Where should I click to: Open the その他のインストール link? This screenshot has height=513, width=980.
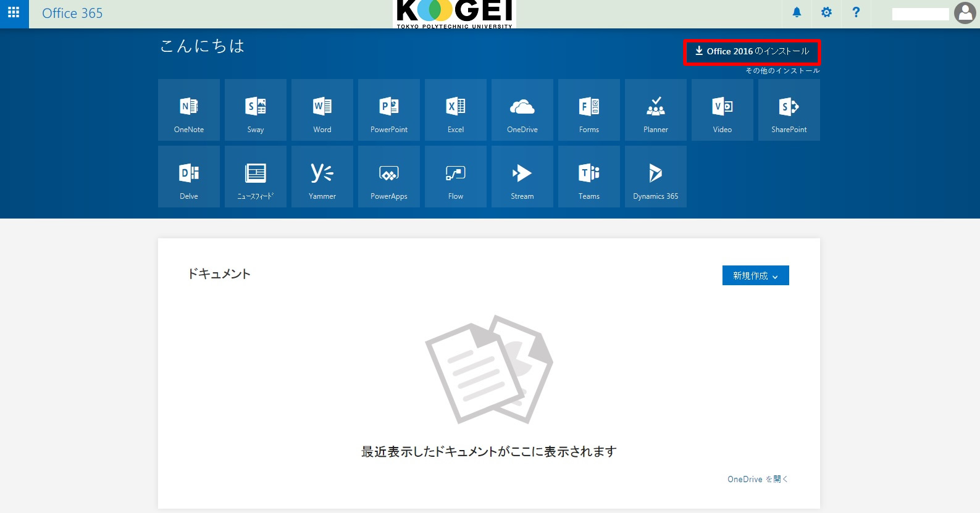[x=782, y=71]
